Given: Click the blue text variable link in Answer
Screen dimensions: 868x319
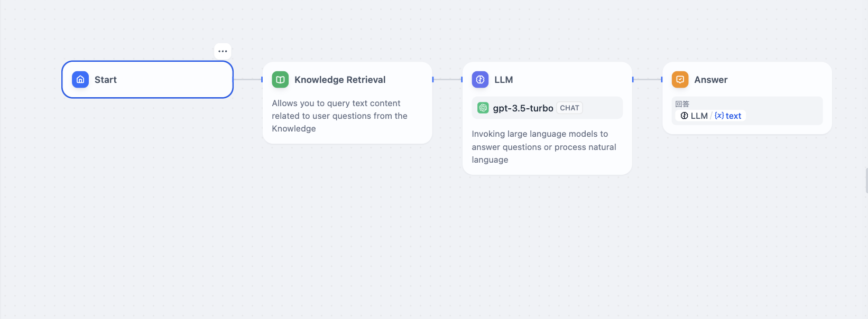Looking at the screenshot, I should (733, 116).
